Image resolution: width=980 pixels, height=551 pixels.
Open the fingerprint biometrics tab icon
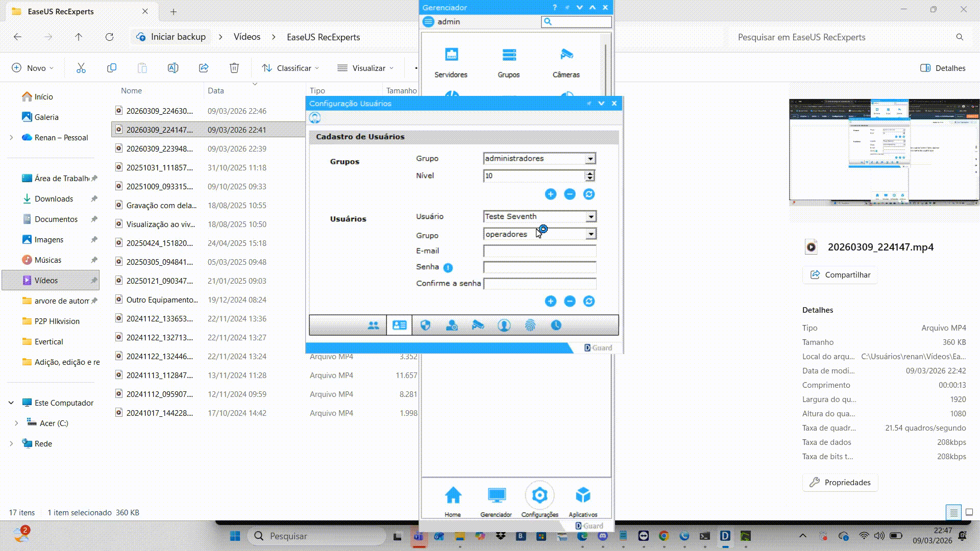[530, 325]
